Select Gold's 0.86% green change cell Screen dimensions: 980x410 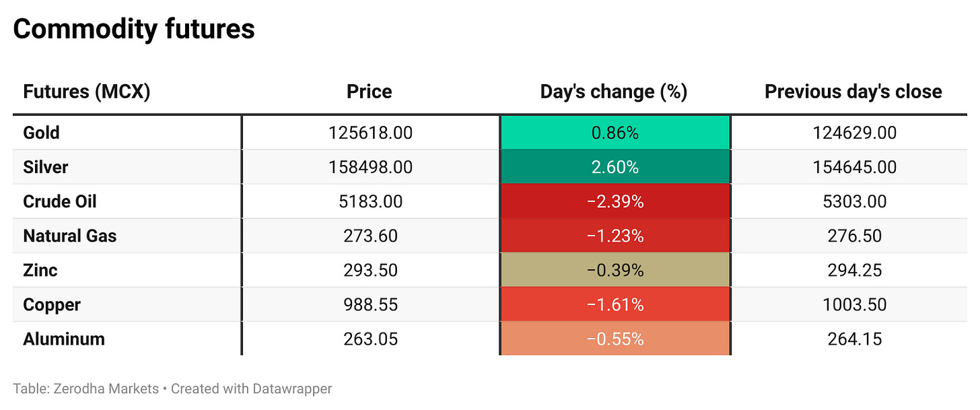coord(615,133)
